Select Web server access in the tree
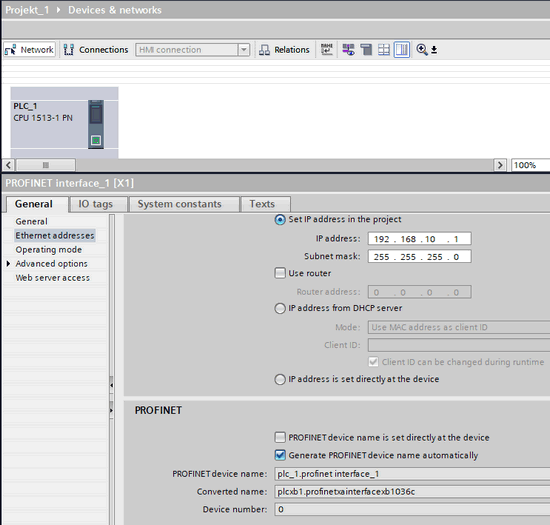This screenshot has height=525, width=550. click(53, 278)
